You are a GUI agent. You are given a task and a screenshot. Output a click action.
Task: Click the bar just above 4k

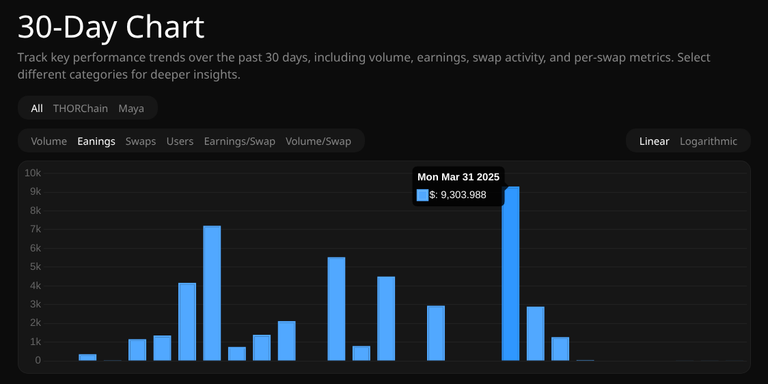[x=187, y=322]
